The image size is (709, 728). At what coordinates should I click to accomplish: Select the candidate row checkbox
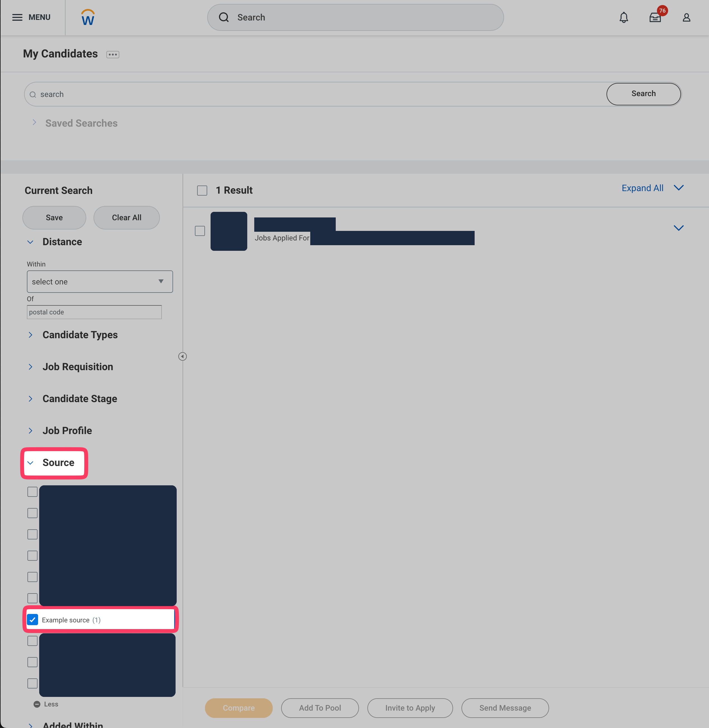(x=200, y=231)
